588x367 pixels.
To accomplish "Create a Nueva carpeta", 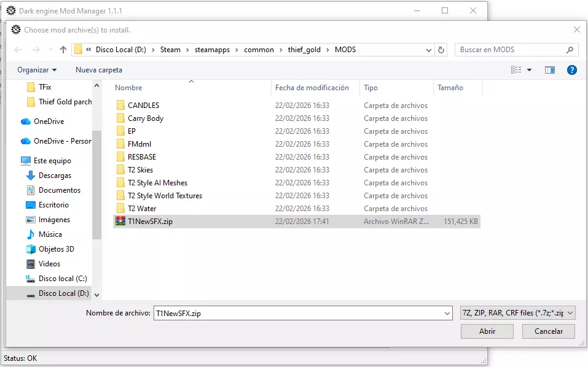I will 99,70.
